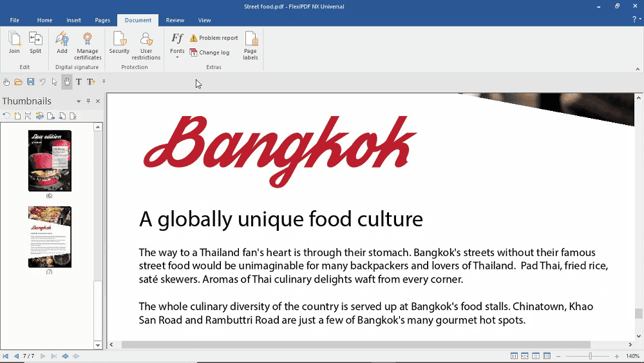Screen dimensions: 644x363
Task: Click the fit full page icon
Action: click(536, 356)
